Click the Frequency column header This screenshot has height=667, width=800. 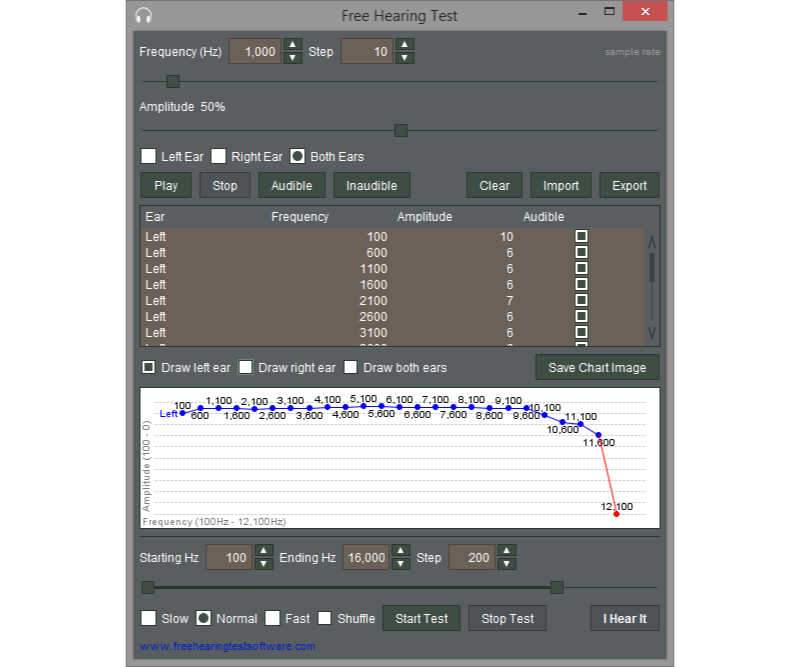click(299, 217)
